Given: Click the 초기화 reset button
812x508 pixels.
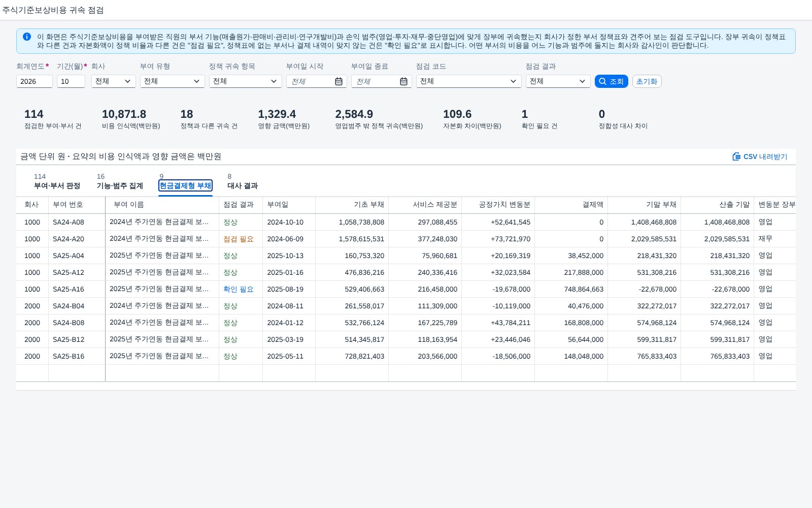Looking at the screenshot, I should tap(647, 81).
